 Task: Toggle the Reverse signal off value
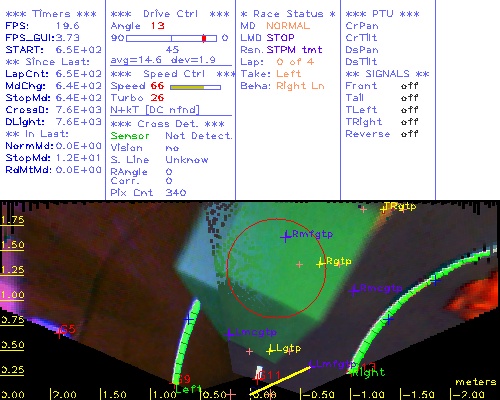point(409,134)
